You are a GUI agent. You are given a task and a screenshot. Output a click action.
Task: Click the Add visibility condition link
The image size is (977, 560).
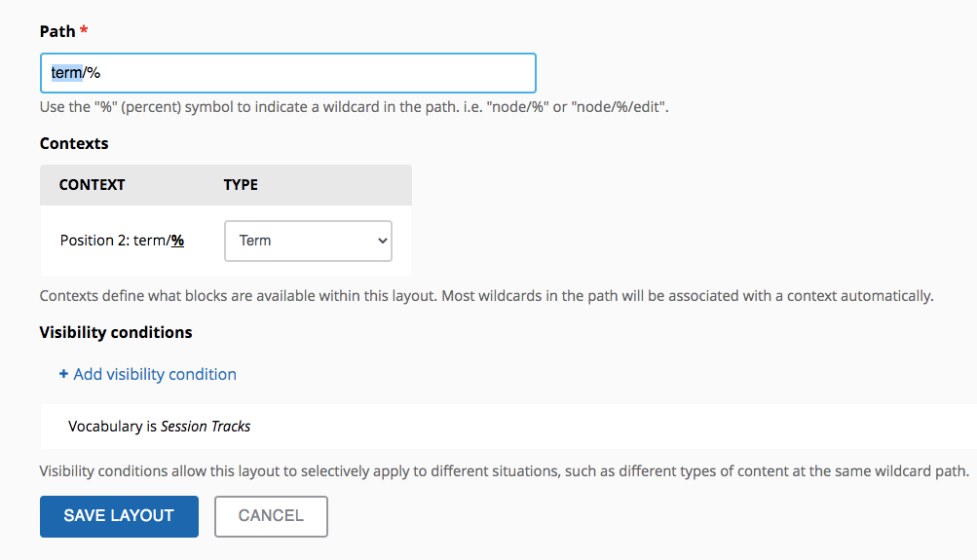click(x=155, y=374)
